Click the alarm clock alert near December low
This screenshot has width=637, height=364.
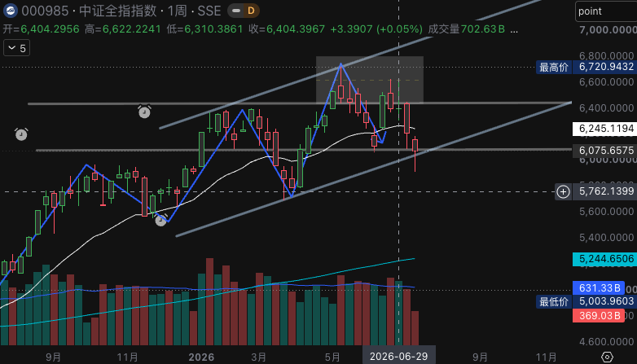click(x=160, y=220)
